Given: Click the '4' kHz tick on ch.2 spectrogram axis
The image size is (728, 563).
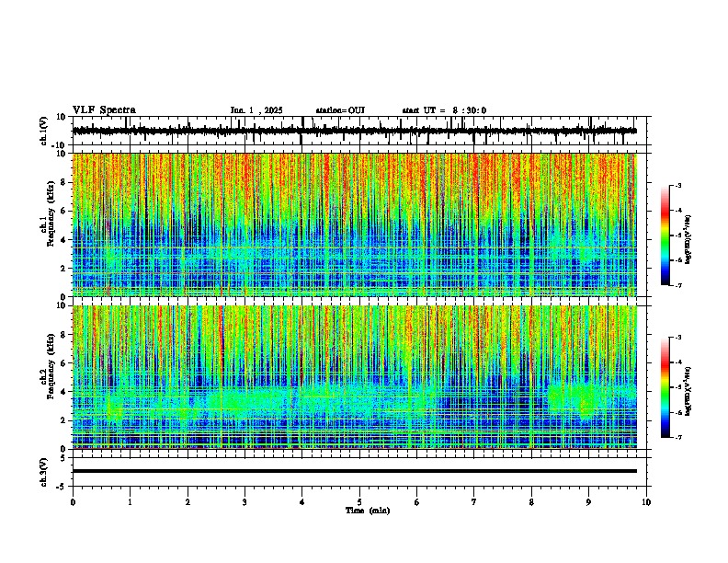Looking at the screenshot, I should (64, 392).
